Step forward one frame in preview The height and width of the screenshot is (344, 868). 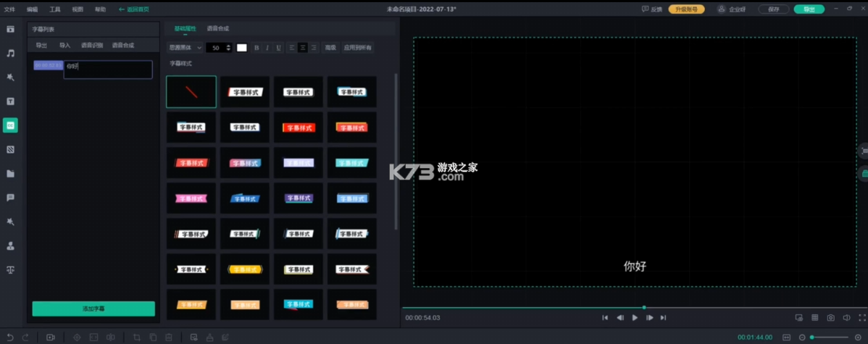[650, 317]
